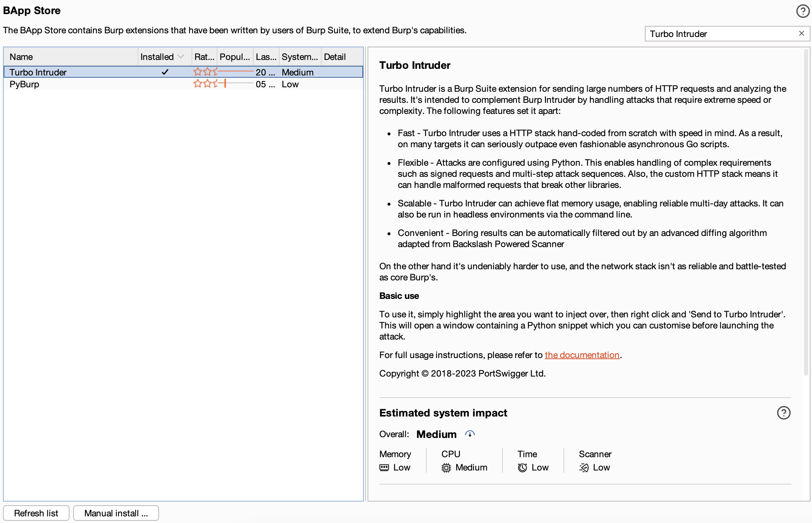This screenshot has height=523, width=812.
Task: Select the PyBurp extension row
Action: tap(24, 84)
